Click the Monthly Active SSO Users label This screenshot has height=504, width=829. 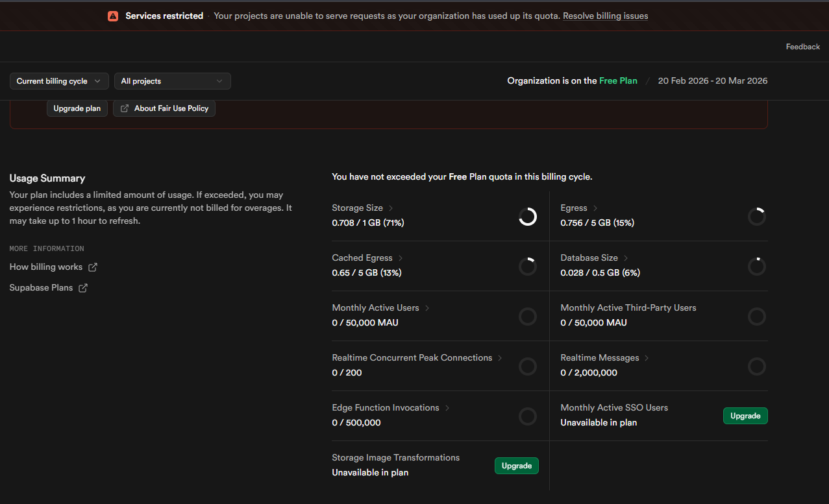coord(614,408)
